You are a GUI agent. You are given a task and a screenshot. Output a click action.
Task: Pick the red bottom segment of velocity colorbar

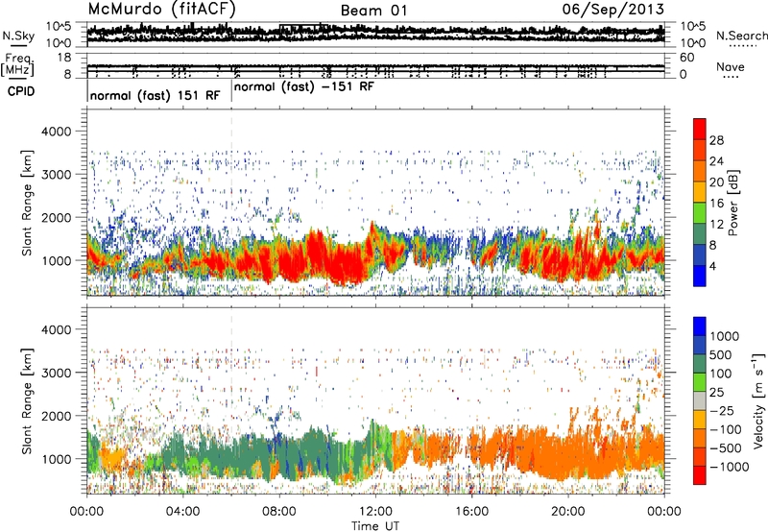700,475
